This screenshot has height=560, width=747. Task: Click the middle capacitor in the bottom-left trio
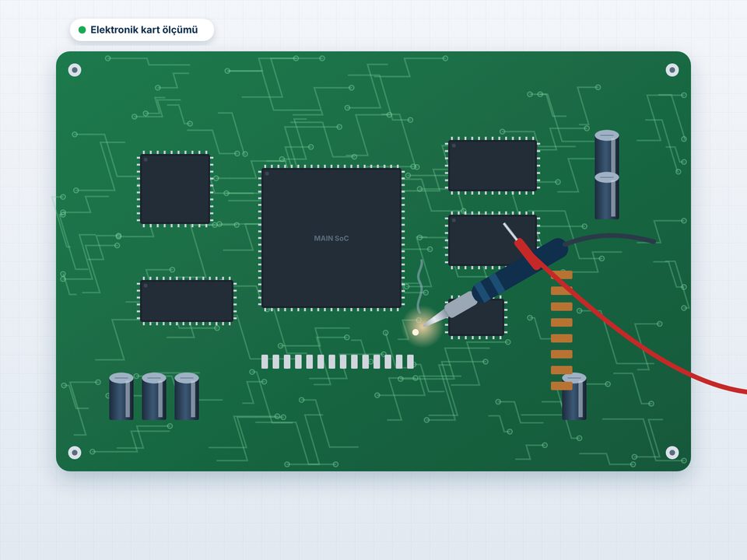[154, 396]
